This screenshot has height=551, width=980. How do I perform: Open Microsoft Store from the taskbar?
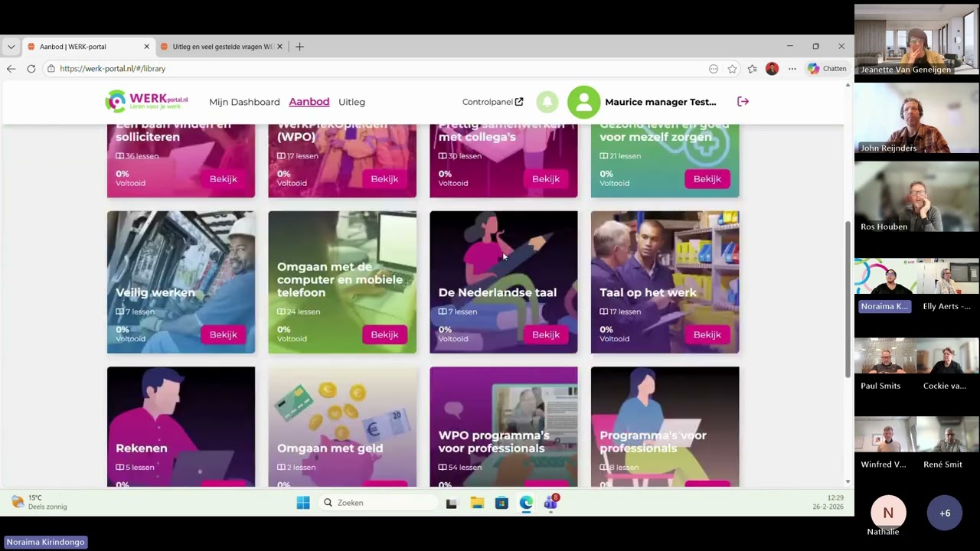pos(501,503)
